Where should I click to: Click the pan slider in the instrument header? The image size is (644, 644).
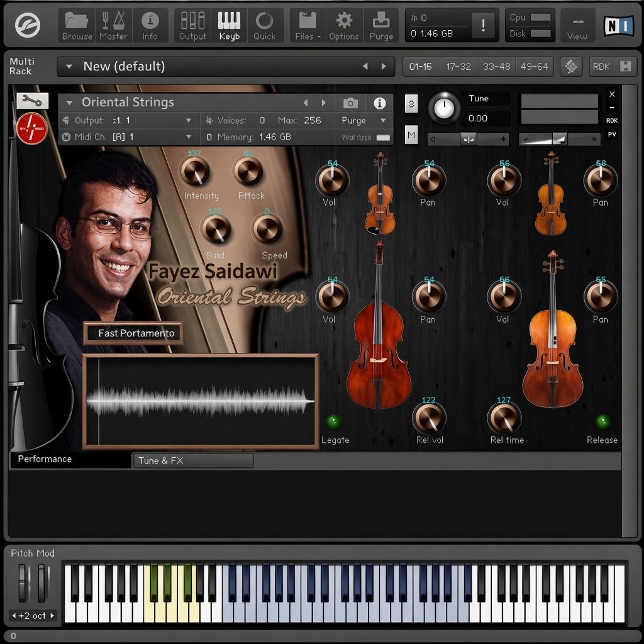(x=468, y=139)
